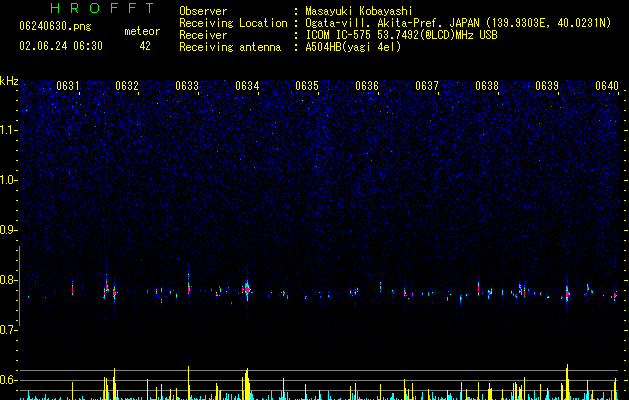Click the 0637 time marker
The image size is (629, 400).
point(427,86)
